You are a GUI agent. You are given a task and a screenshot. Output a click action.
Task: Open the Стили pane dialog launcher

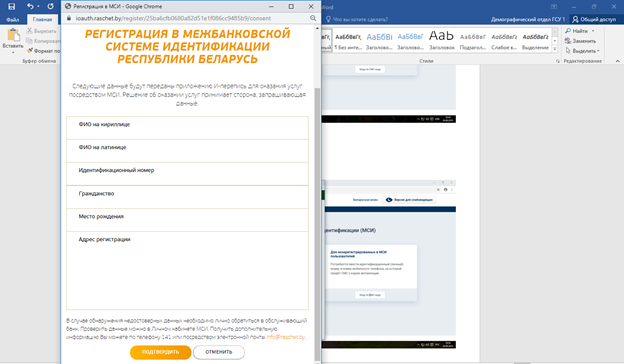558,61
